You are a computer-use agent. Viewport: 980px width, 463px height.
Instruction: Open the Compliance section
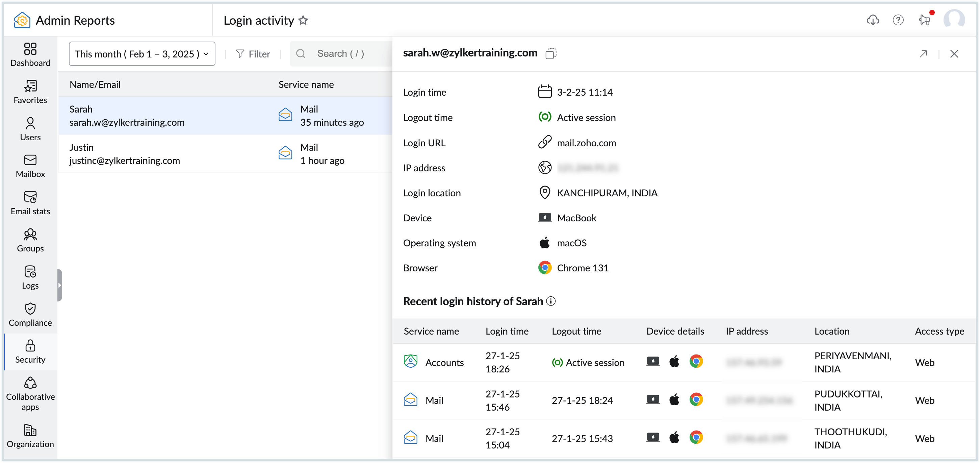(x=29, y=314)
